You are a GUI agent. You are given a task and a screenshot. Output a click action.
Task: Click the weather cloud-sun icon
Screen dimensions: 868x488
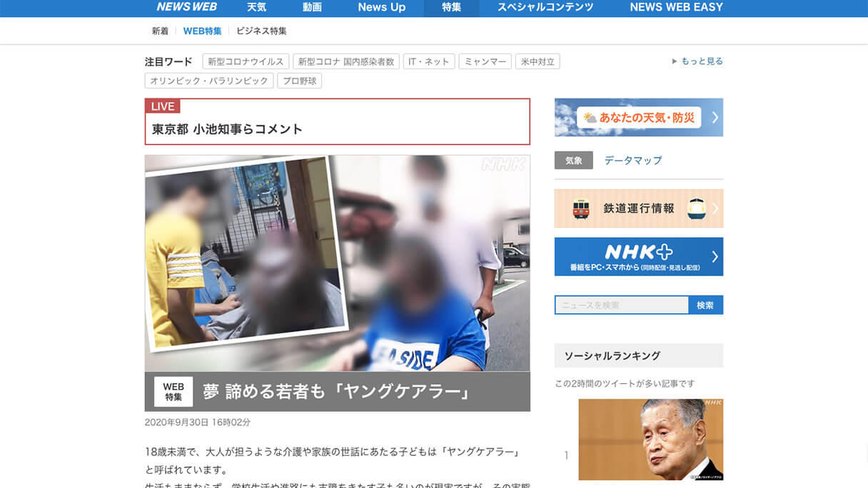590,118
